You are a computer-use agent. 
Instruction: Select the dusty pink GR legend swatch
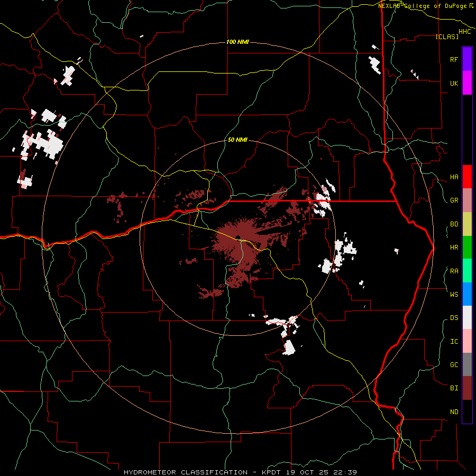tap(467, 200)
